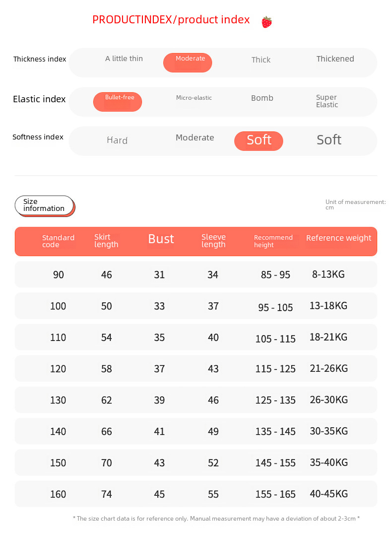Click the Unit of measurement note
Viewport: 392px width, 535px height.
point(355,204)
